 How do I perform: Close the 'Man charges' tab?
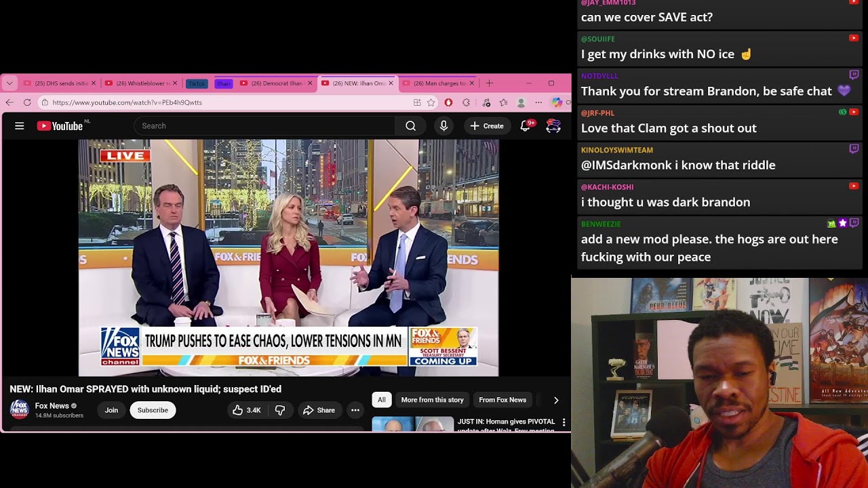point(472,83)
